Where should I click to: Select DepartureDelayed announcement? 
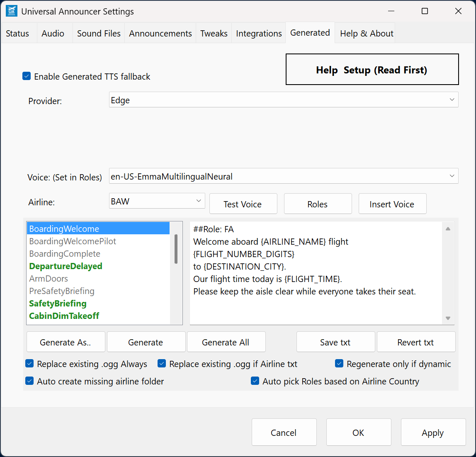click(98, 266)
